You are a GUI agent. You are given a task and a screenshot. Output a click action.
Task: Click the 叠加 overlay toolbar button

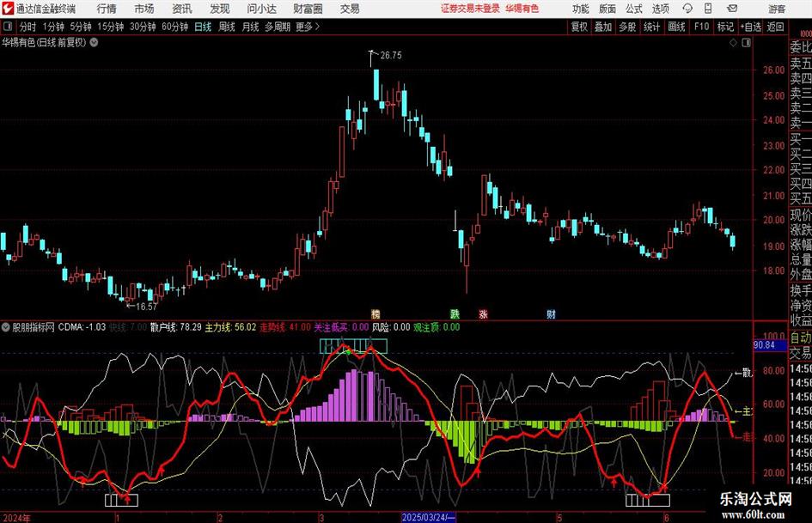603,27
